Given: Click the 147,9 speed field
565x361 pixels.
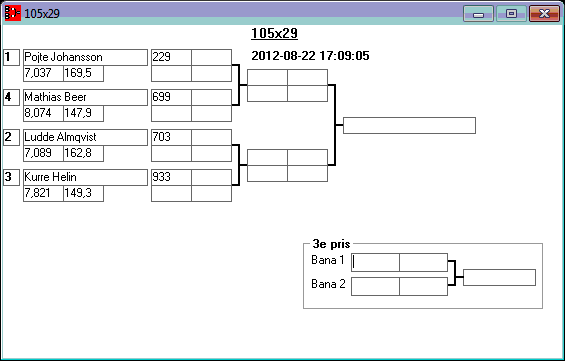Looking at the screenshot, I should click(x=84, y=113).
